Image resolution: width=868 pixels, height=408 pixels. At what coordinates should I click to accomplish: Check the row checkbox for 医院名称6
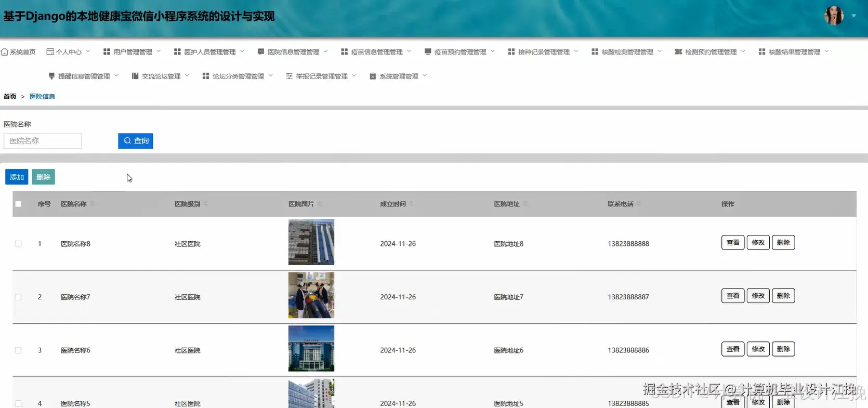18,350
